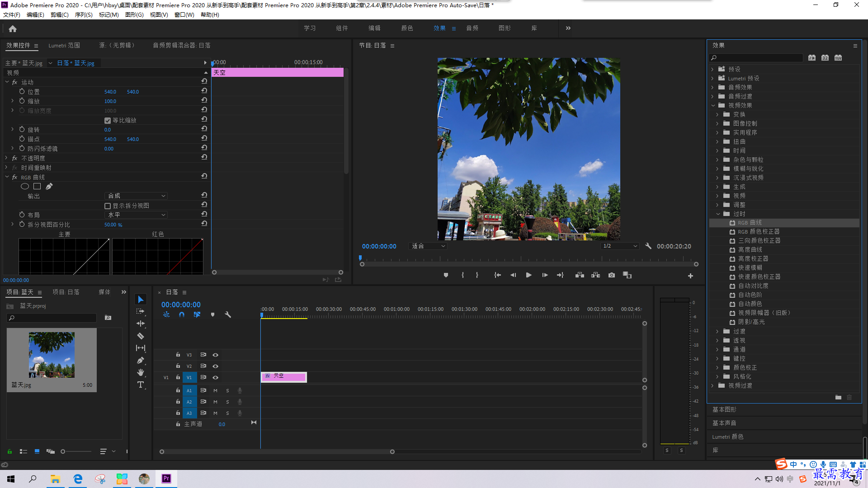868x488 pixels.
Task: Collapse 过时 folder
Action: click(x=718, y=214)
